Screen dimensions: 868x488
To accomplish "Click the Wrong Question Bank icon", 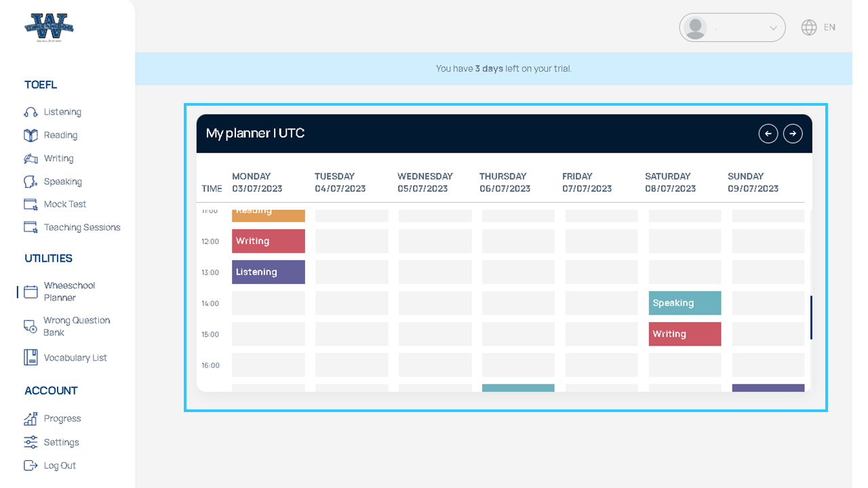I will coord(31,327).
